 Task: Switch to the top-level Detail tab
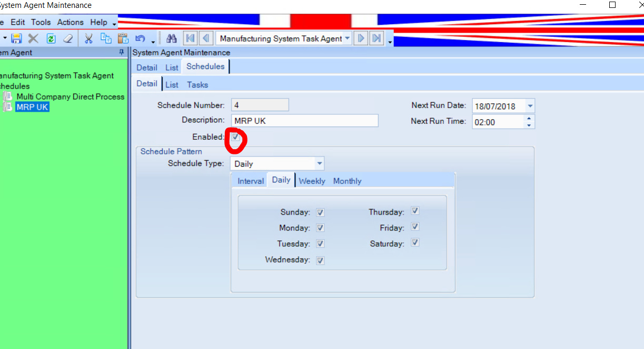[x=147, y=67]
